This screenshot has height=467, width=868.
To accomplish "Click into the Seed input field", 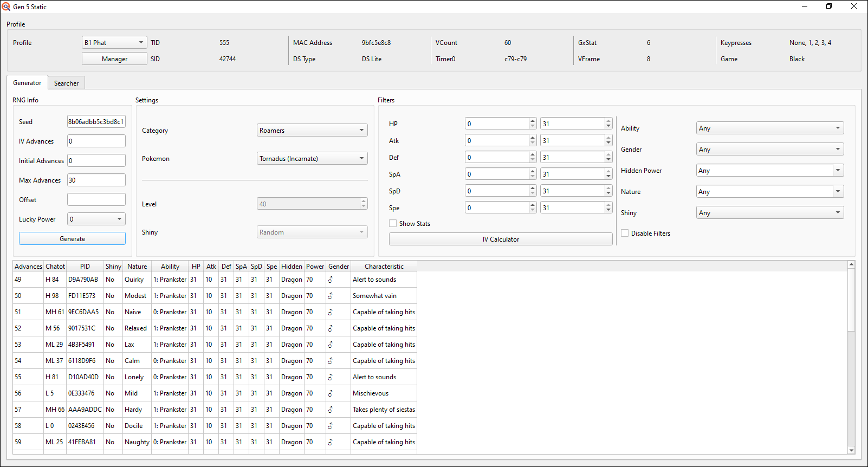I will tap(96, 121).
